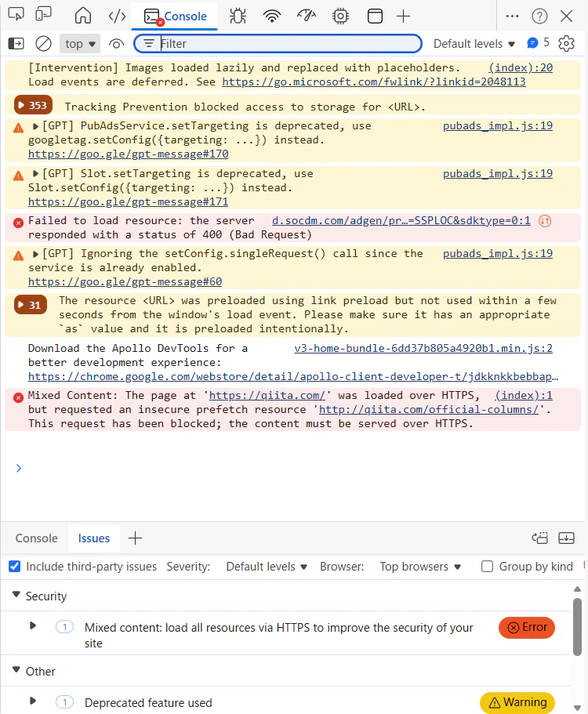The image size is (588, 714).
Task: Open Customize and control DevTools ellipsis
Action: tap(512, 16)
